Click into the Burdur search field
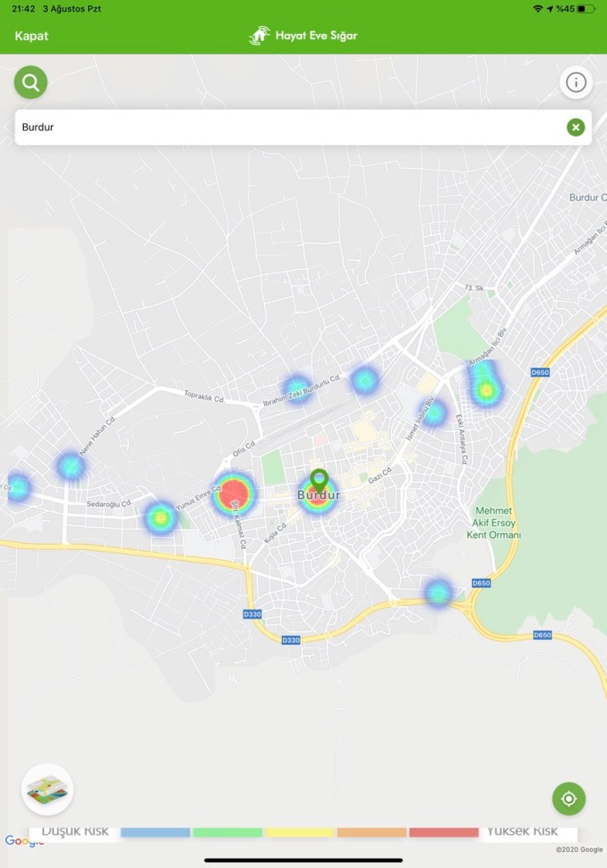Viewport: 607px width, 868px height. 289,127
